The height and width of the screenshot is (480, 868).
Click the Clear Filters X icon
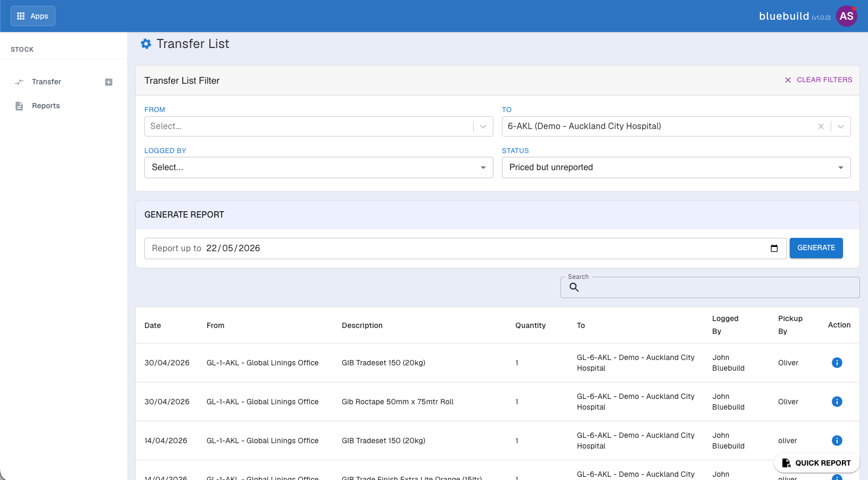788,80
